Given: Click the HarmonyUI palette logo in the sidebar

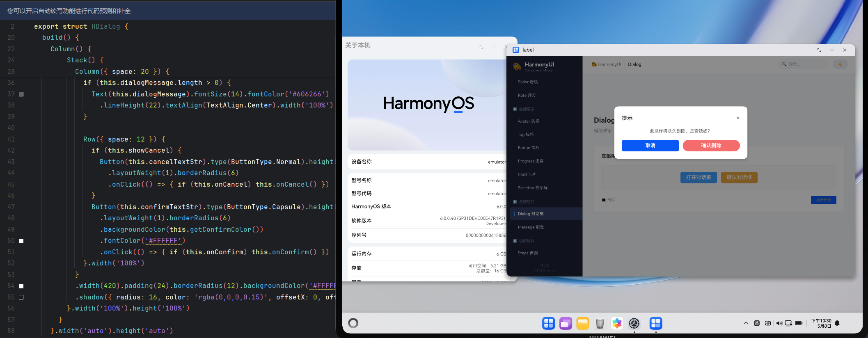Looking at the screenshot, I should click(517, 66).
